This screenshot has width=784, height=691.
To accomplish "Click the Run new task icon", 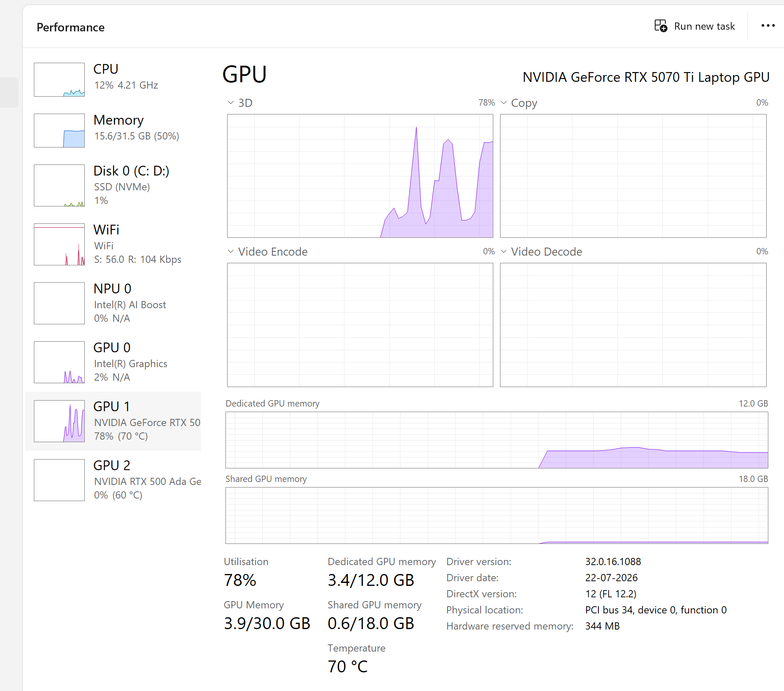I will coord(661,26).
